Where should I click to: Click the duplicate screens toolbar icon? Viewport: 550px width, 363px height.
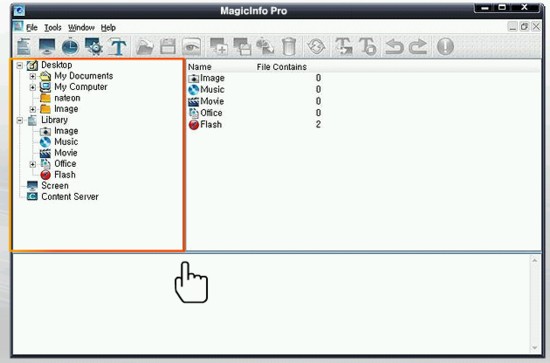tap(242, 47)
